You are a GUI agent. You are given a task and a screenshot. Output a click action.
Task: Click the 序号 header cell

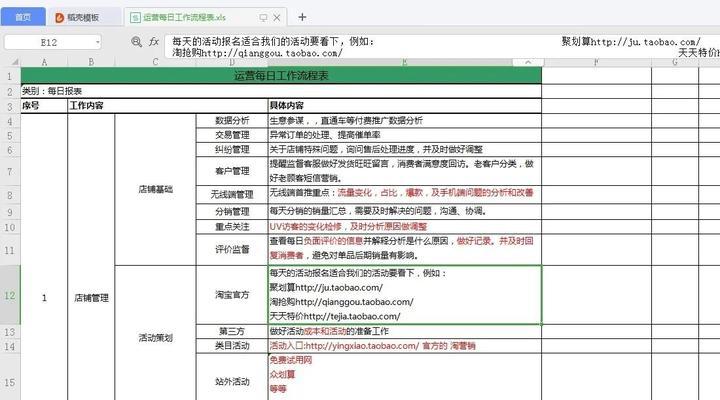pos(44,106)
